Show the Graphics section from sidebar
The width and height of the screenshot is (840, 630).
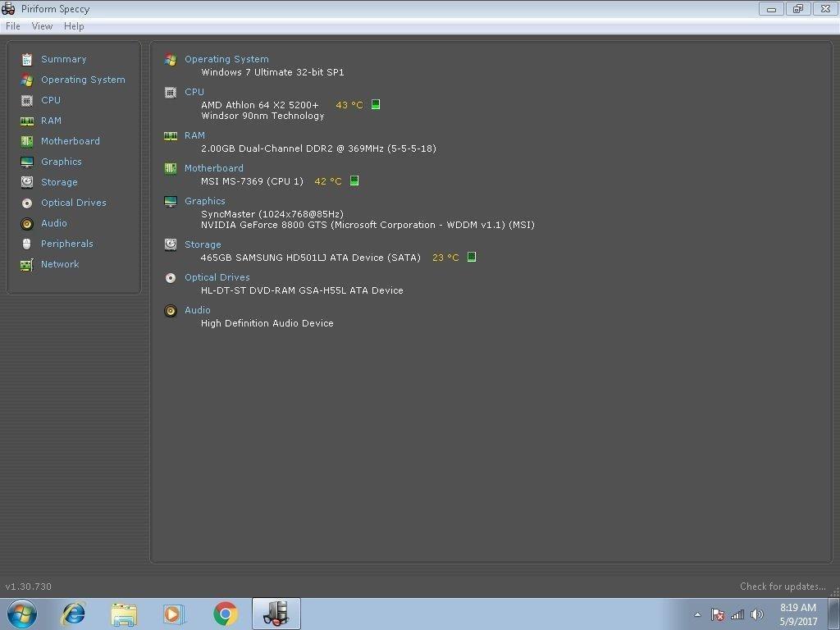[x=62, y=162]
